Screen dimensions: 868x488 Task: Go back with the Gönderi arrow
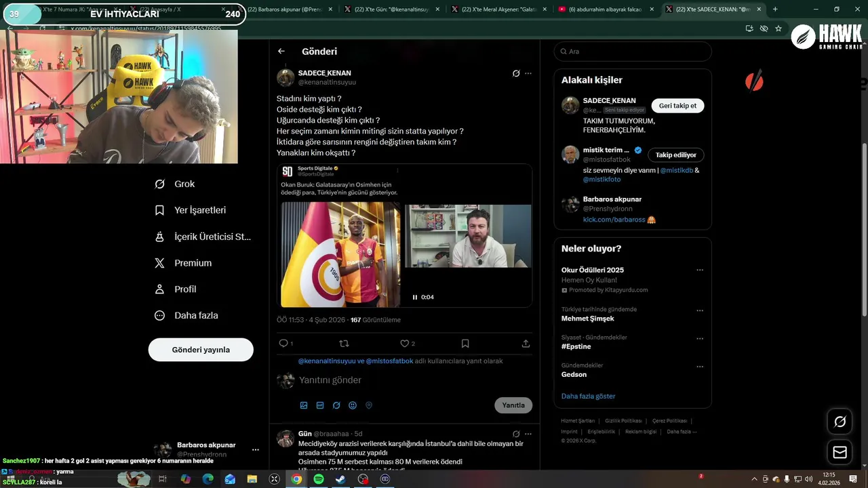(x=281, y=52)
